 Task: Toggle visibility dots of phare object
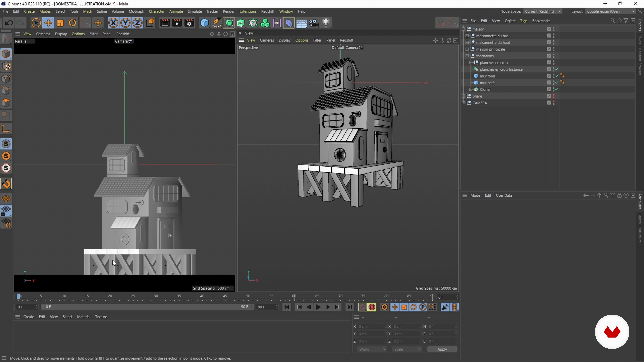point(553,96)
